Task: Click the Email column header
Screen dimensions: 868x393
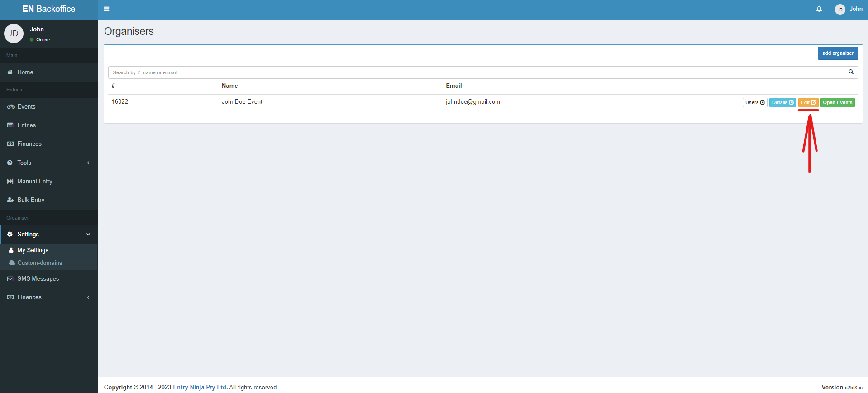Action: [x=454, y=86]
